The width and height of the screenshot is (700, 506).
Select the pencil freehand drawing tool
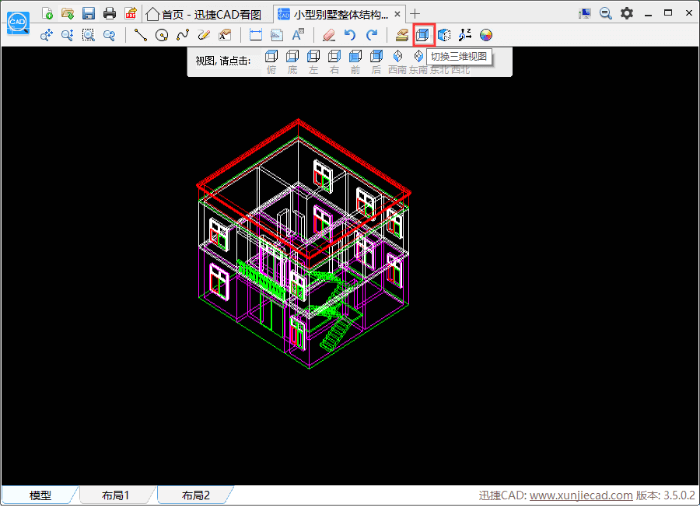204,35
